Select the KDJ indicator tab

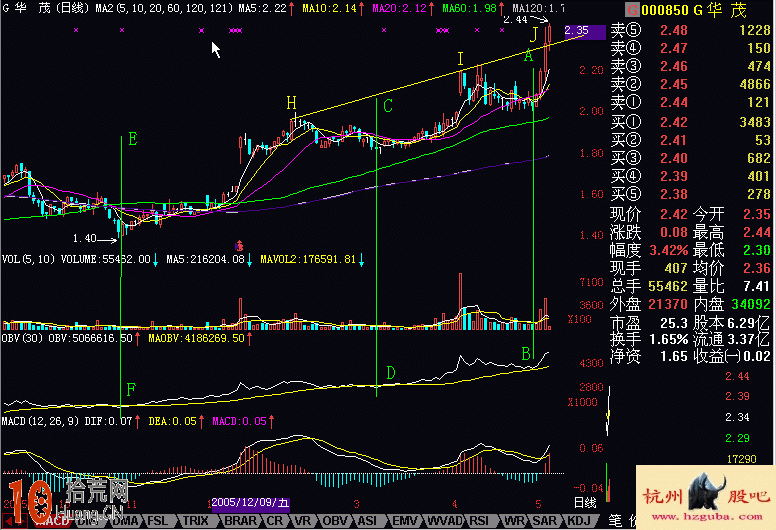click(579, 521)
